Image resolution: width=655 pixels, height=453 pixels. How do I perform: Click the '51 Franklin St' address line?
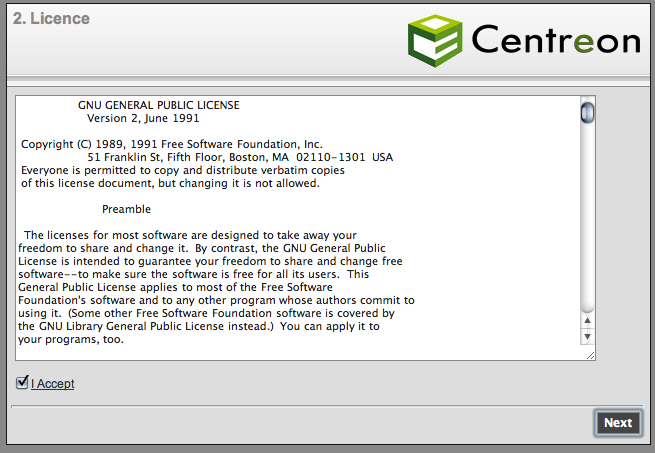240,157
